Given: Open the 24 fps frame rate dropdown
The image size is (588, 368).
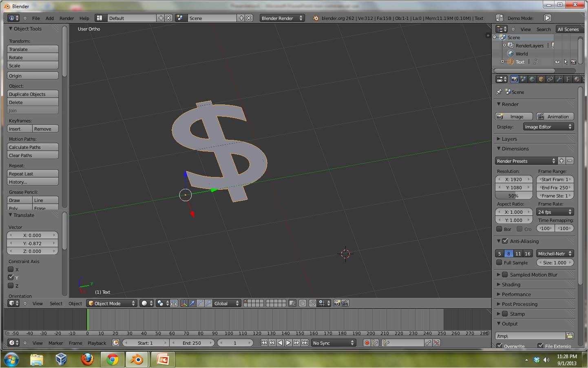Looking at the screenshot, I should click(x=555, y=212).
